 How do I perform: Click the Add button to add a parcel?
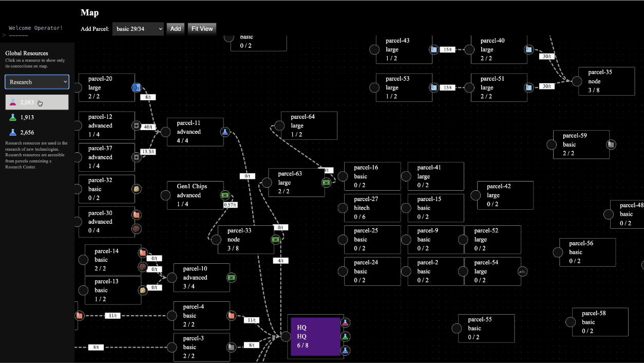coord(175,29)
